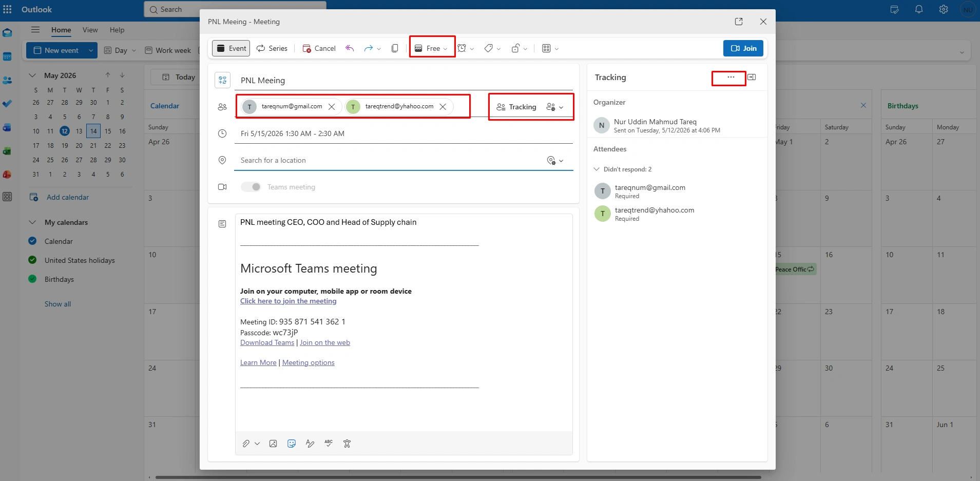The width and height of the screenshot is (980, 481).
Task: Open the attach file paperclip icon
Action: tap(246, 444)
